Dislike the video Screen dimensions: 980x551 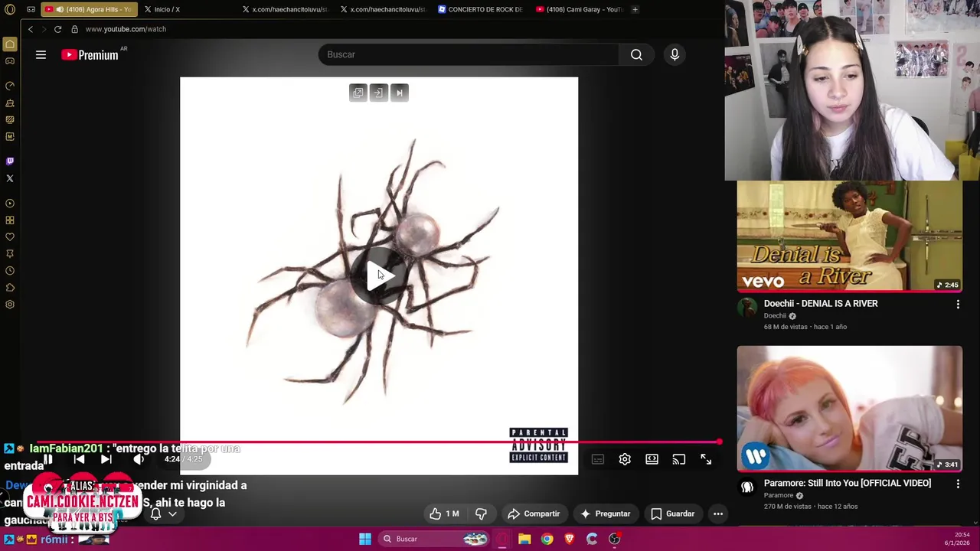(482, 514)
